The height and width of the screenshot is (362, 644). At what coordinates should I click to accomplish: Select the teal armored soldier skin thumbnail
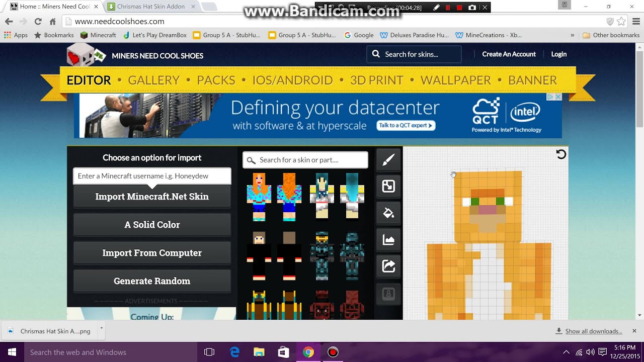tap(337, 256)
